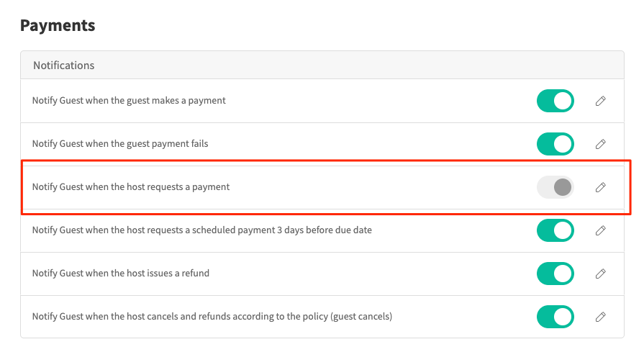Image resolution: width=644 pixels, height=352 pixels.
Task: Click "Notify Guest when the guest makes a payment" text
Action: point(129,101)
